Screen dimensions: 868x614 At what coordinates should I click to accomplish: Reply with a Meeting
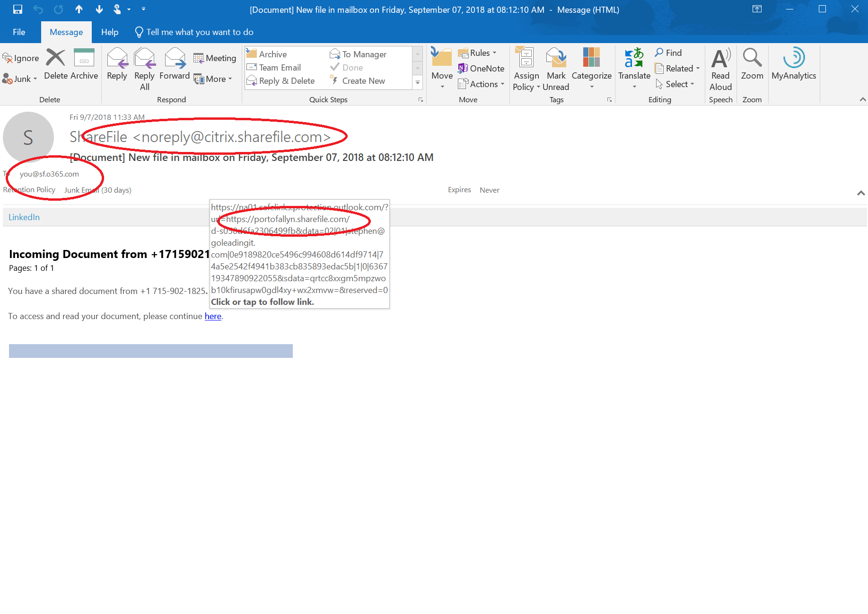click(215, 58)
